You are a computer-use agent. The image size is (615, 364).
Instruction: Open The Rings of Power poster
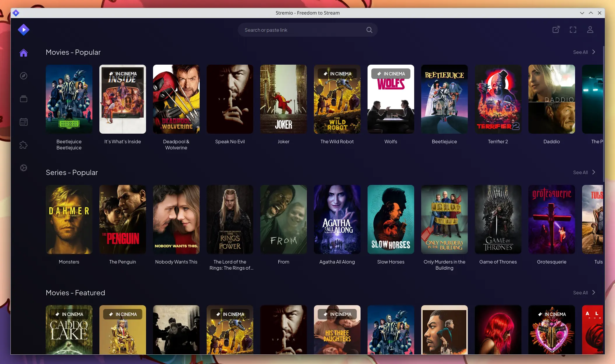click(230, 219)
